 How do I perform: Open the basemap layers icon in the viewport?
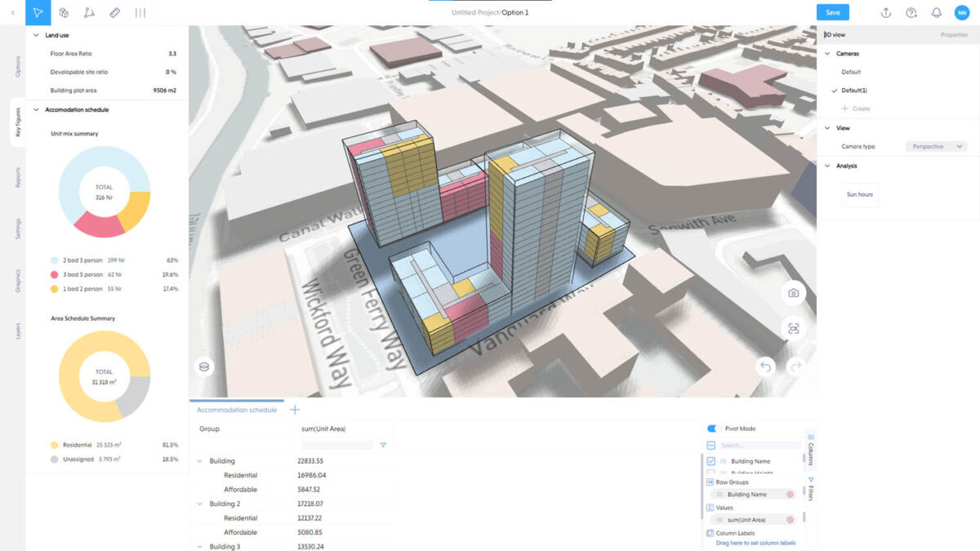pyautogui.click(x=203, y=367)
